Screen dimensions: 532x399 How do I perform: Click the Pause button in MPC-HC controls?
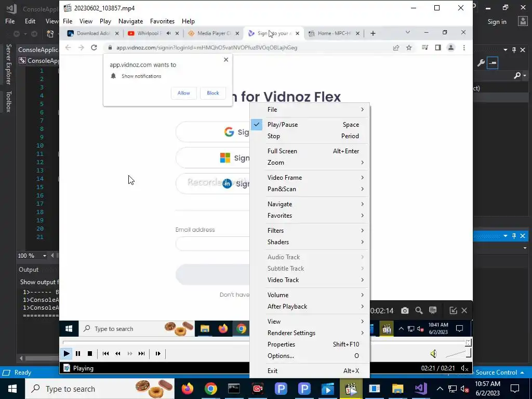pyautogui.click(x=78, y=353)
